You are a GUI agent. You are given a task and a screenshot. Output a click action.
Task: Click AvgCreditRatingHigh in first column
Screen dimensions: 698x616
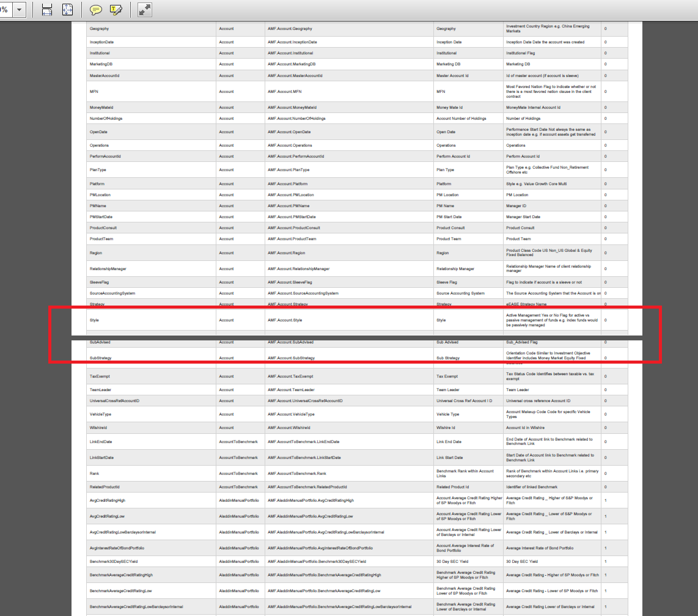[x=108, y=501]
